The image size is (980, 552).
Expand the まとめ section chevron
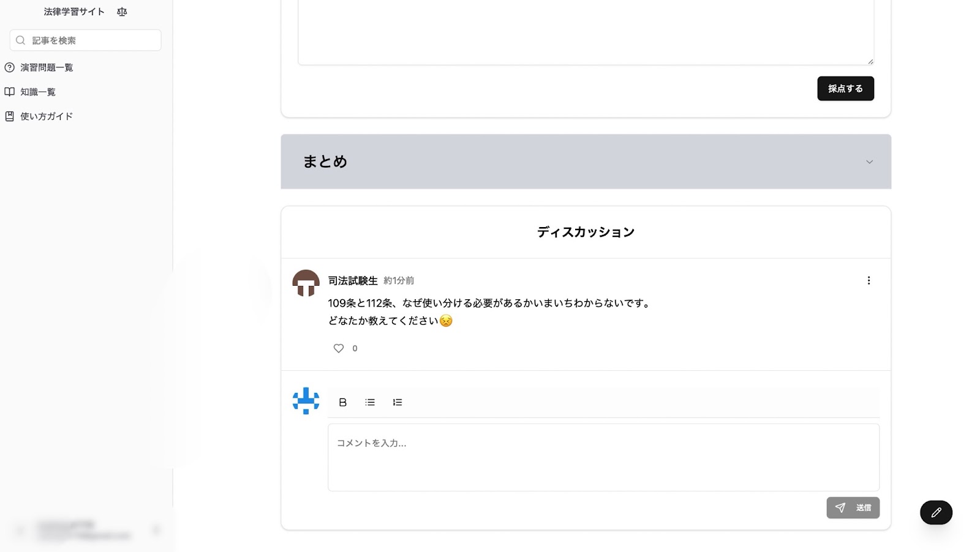pos(869,162)
